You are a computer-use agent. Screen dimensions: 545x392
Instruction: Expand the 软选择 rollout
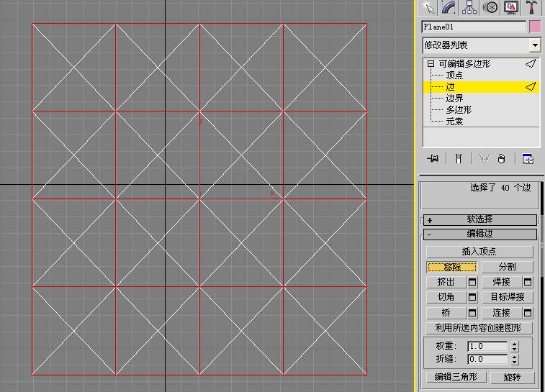(x=479, y=220)
